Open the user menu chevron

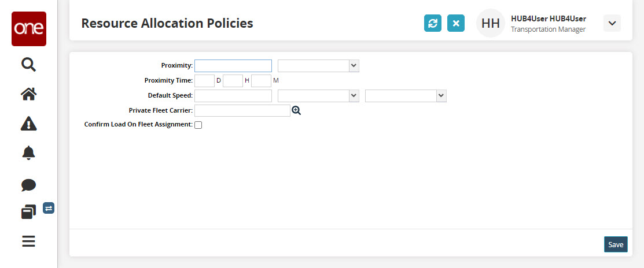coord(612,23)
